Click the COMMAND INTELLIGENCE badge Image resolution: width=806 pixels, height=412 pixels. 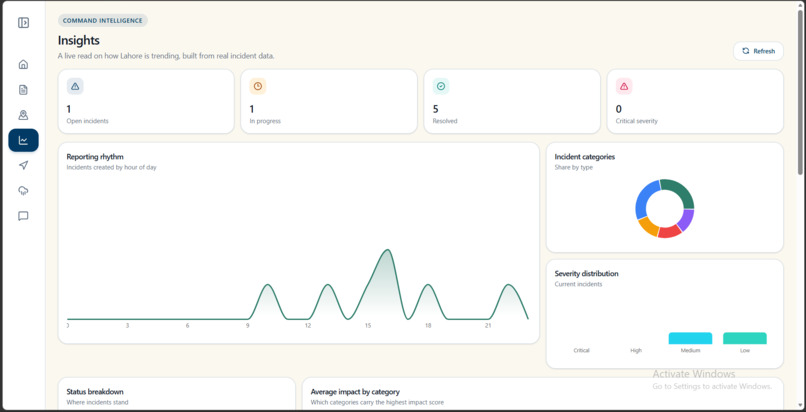tap(103, 21)
